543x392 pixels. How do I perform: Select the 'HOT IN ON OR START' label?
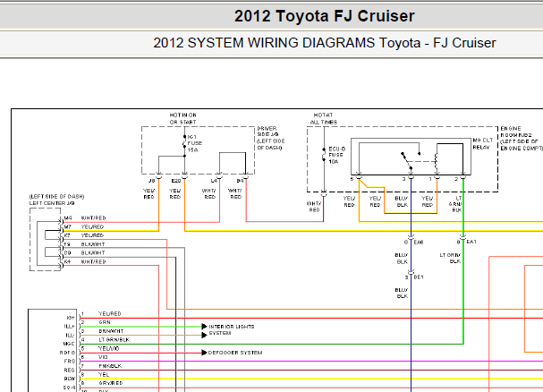182,118
